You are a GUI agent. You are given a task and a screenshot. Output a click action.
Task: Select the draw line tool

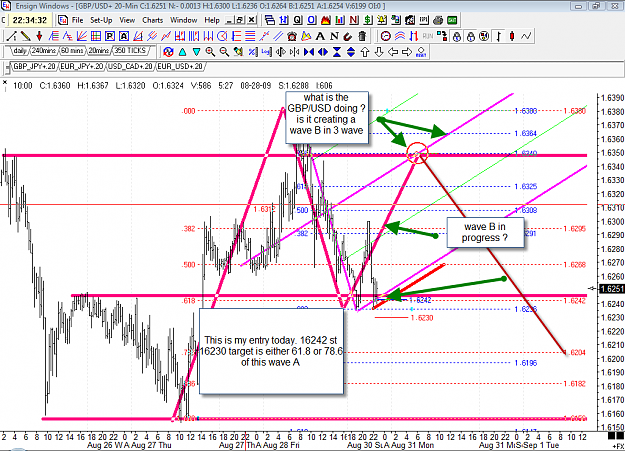click(12, 36)
